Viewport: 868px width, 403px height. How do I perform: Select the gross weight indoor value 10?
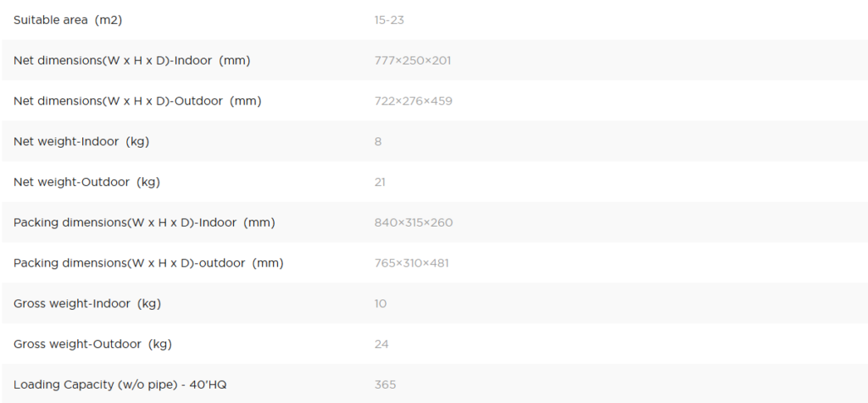(x=381, y=303)
